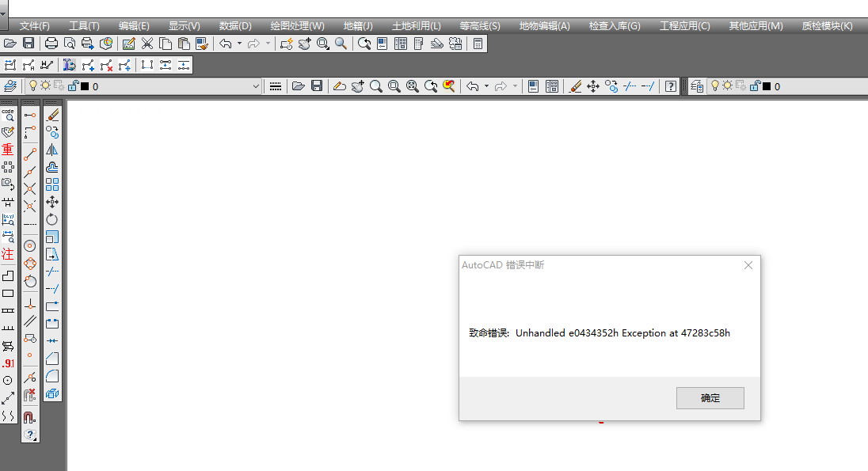Select the offset tool in modify palette

tap(52, 167)
